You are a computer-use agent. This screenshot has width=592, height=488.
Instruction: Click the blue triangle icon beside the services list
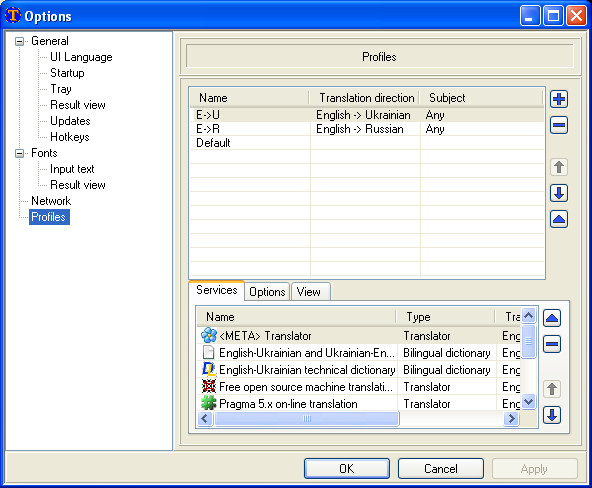tap(552, 318)
